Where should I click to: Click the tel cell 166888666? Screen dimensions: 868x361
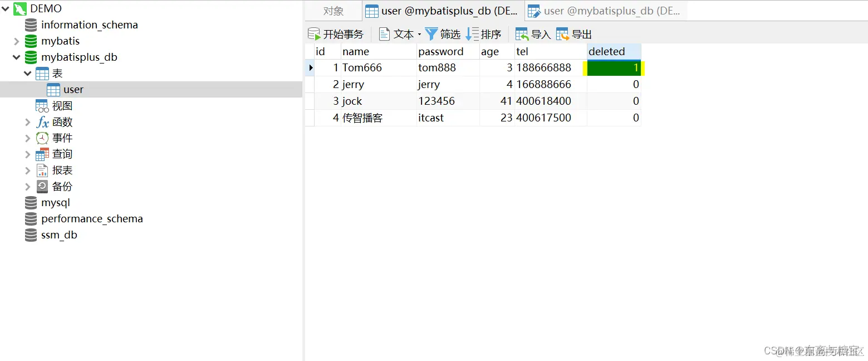(x=551, y=85)
